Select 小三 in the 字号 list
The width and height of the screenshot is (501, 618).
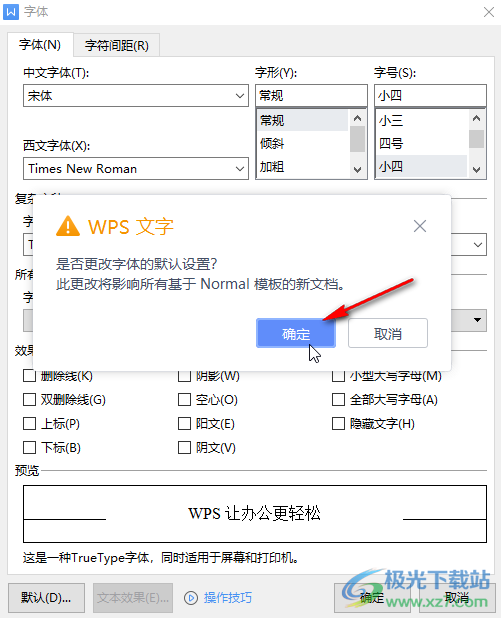tap(421, 120)
